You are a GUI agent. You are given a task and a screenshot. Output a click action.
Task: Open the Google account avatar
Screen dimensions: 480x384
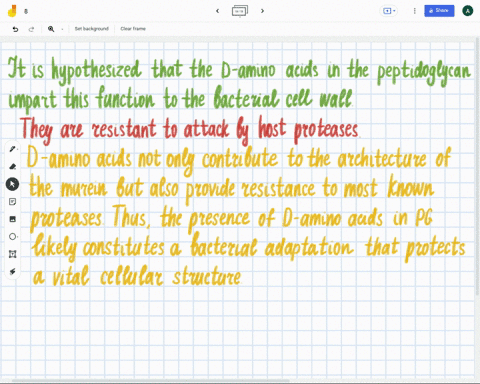pyautogui.click(x=468, y=11)
